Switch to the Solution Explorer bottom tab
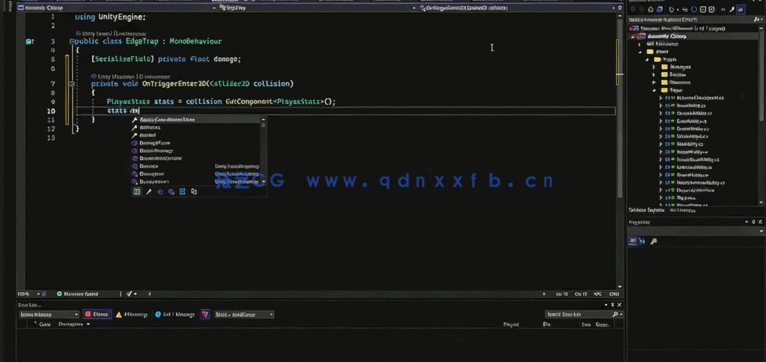766x362 pixels. click(x=646, y=210)
